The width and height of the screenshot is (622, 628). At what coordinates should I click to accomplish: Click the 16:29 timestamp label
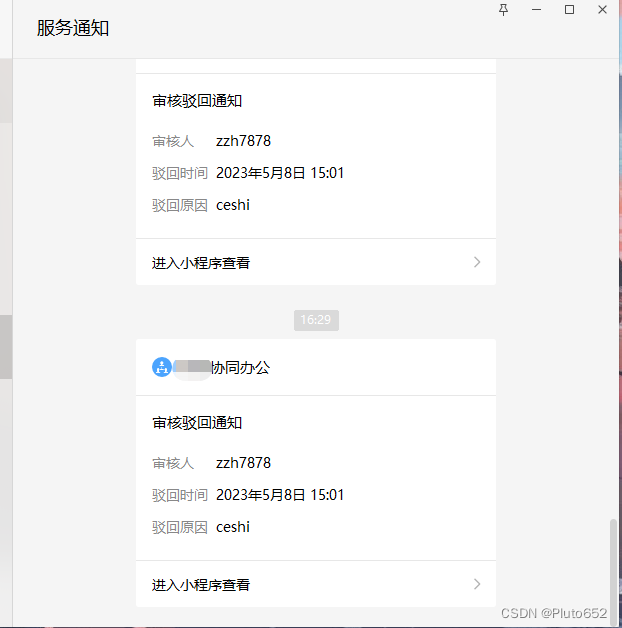coord(316,320)
